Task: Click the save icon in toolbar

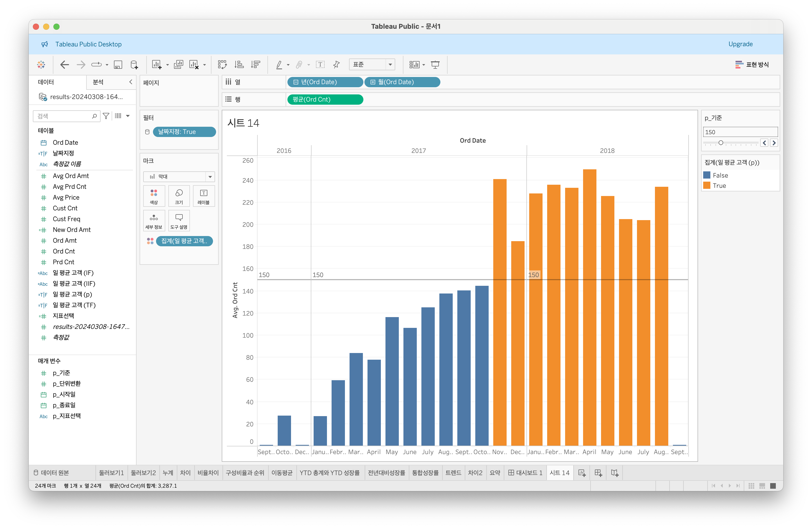Action: pos(118,64)
